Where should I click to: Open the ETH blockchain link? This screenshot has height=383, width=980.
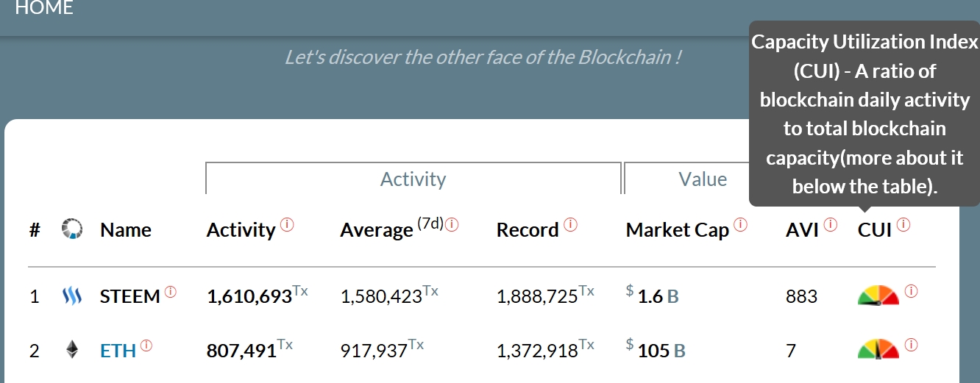118,351
